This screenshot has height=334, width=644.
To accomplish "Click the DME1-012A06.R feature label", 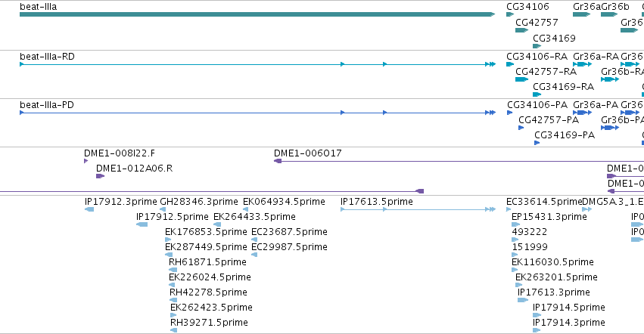I will (134, 169).
